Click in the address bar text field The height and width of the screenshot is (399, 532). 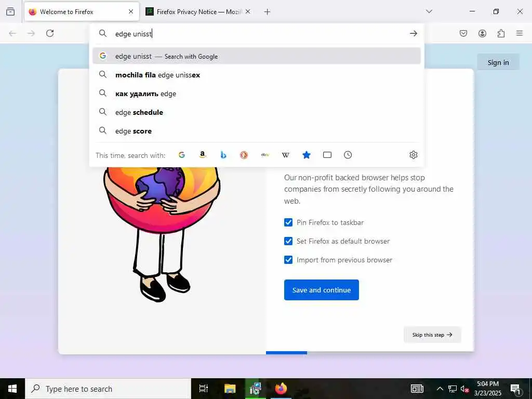point(258,34)
